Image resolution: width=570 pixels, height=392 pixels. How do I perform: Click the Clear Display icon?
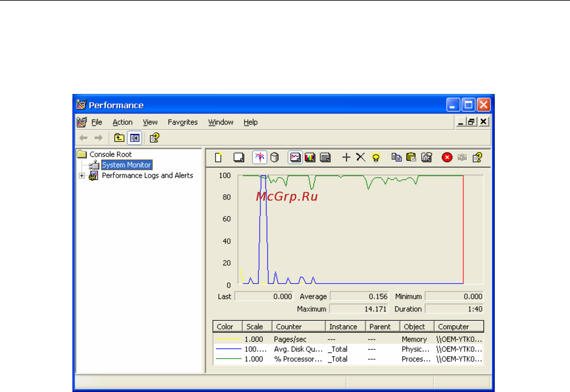pos(239,157)
